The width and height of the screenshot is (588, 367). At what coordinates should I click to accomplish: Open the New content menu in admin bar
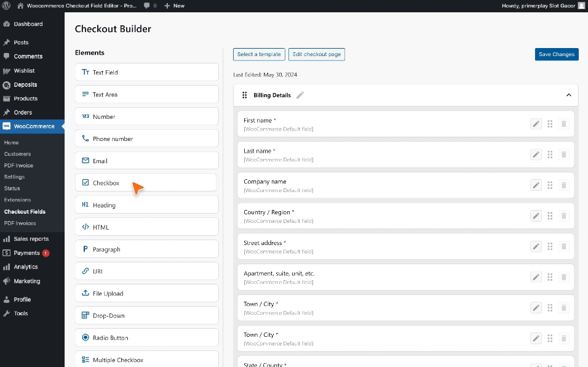175,6
